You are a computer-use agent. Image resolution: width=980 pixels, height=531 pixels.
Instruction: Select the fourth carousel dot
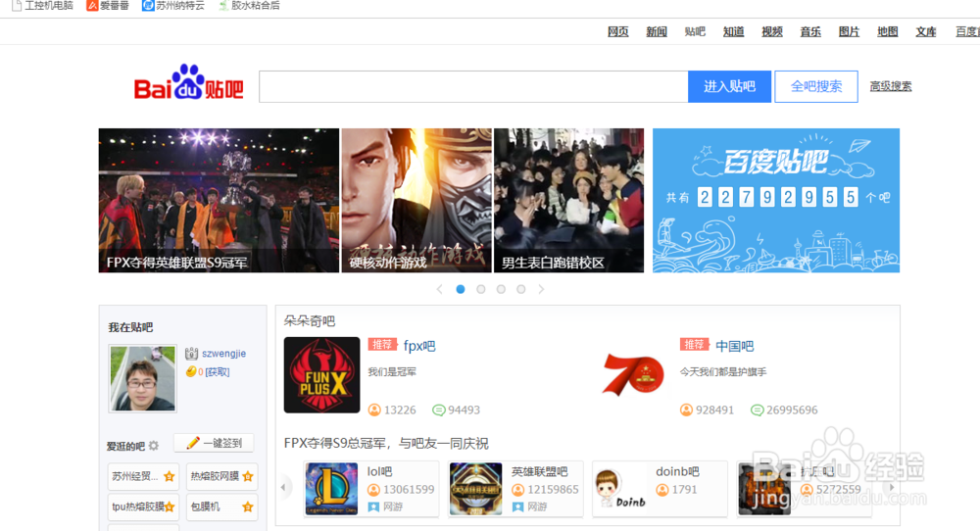click(x=520, y=289)
